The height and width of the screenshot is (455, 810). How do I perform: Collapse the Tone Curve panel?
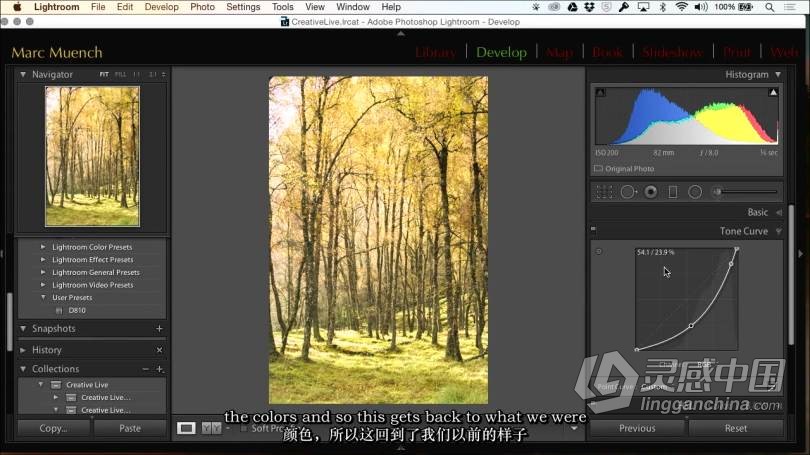[x=779, y=231]
